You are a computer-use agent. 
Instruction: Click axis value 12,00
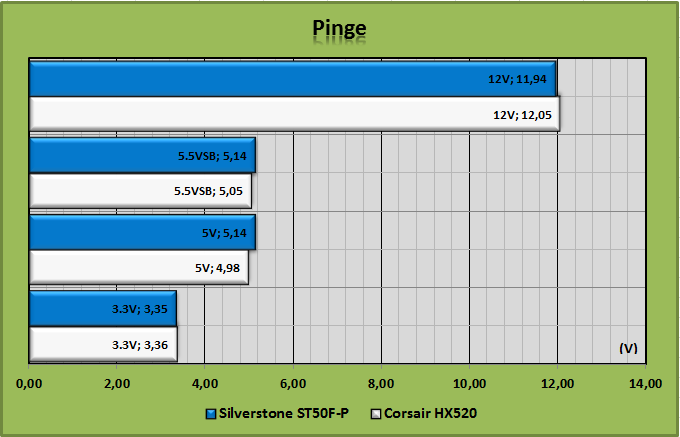tap(558, 384)
